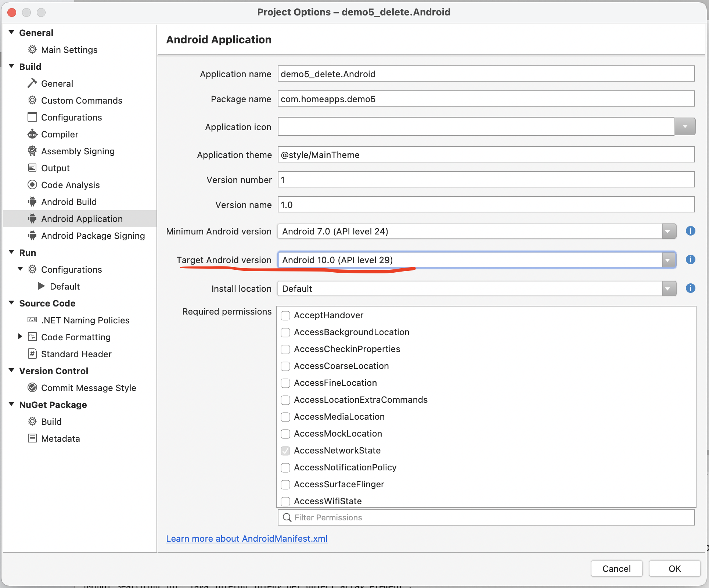The image size is (709, 588).
Task: Click the info icon beside Target Android version
Action: point(690,259)
